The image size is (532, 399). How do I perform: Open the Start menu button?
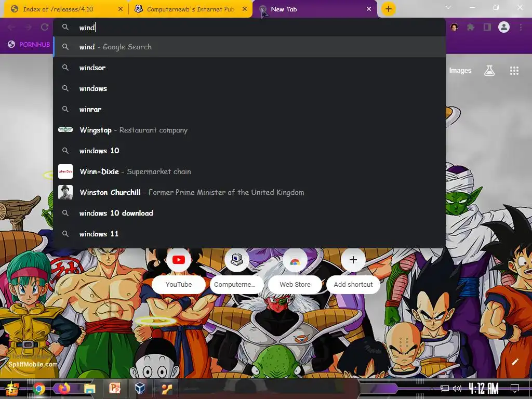(x=12, y=389)
